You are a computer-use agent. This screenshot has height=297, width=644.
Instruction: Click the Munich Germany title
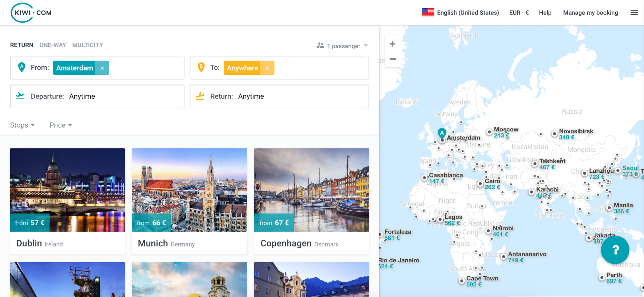[x=166, y=244]
